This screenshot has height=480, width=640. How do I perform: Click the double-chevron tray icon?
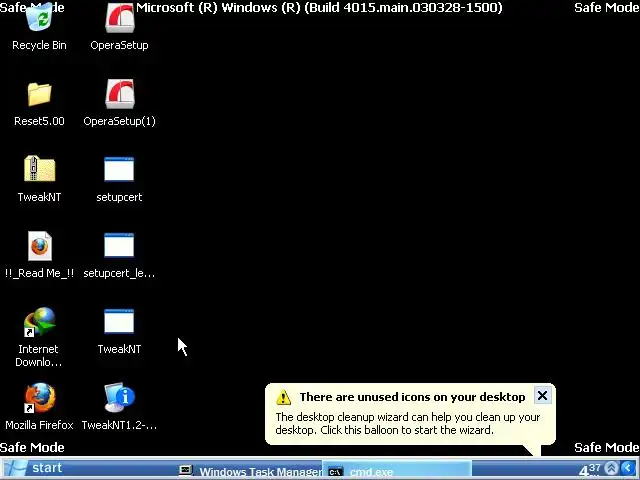coord(611,468)
